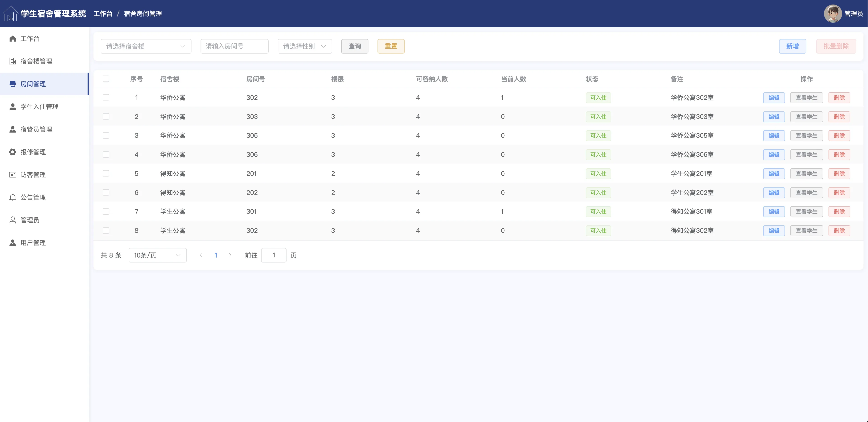Image resolution: width=868 pixels, height=422 pixels.
Task: Click the gear icon for 报修管理
Action: 13,152
